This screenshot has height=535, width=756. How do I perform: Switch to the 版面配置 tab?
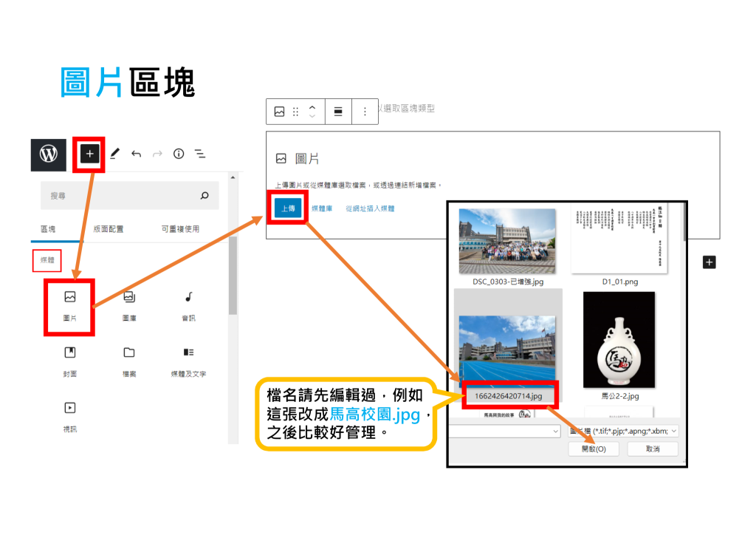[x=109, y=229]
